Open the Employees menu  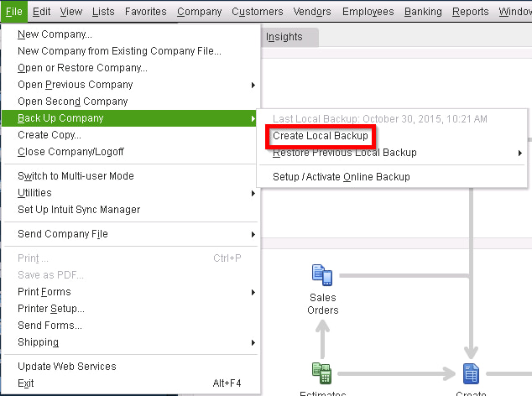368,12
